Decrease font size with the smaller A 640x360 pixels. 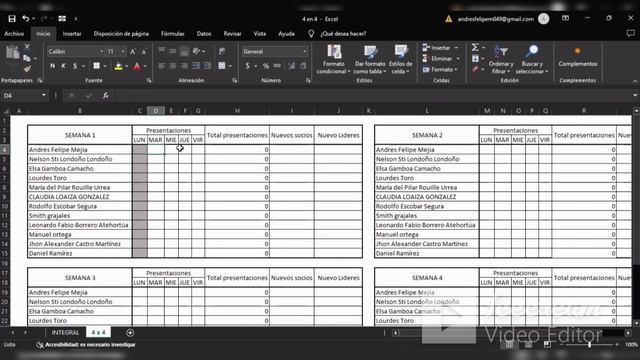pos(144,52)
